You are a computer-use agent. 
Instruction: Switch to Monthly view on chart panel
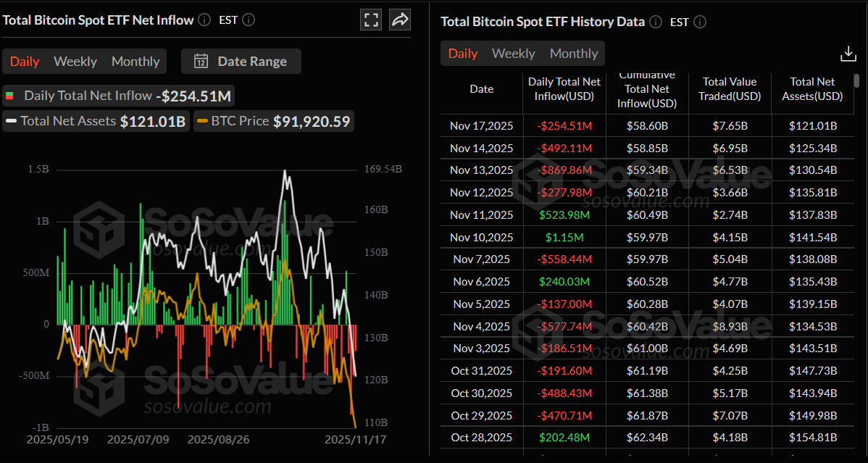(135, 61)
